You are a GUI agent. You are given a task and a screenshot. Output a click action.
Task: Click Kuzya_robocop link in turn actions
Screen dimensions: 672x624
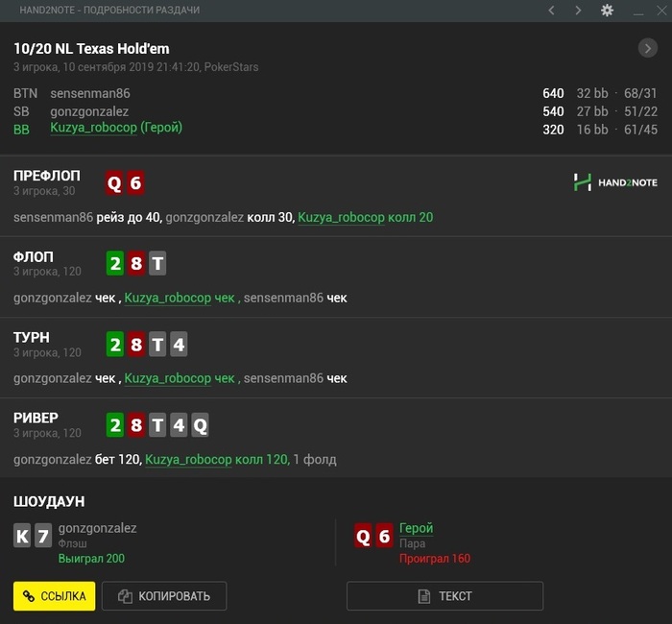point(168,378)
